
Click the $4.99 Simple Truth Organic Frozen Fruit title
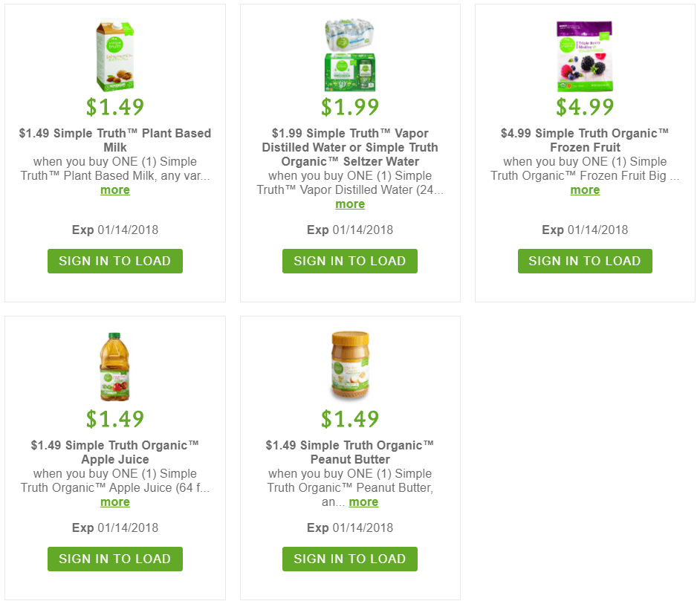coord(585,140)
